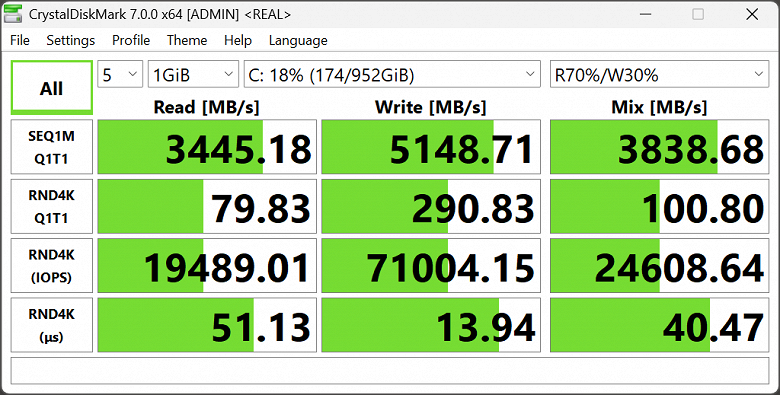The image size is (780, 395).
Task: Run the SEQ1M Q1T1 test
Action: [52, 147]
